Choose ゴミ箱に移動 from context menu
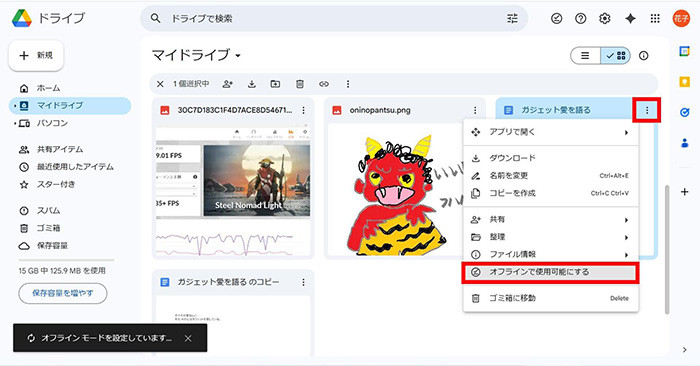Screen dimensions: 700x366 [x=551, y=298]
